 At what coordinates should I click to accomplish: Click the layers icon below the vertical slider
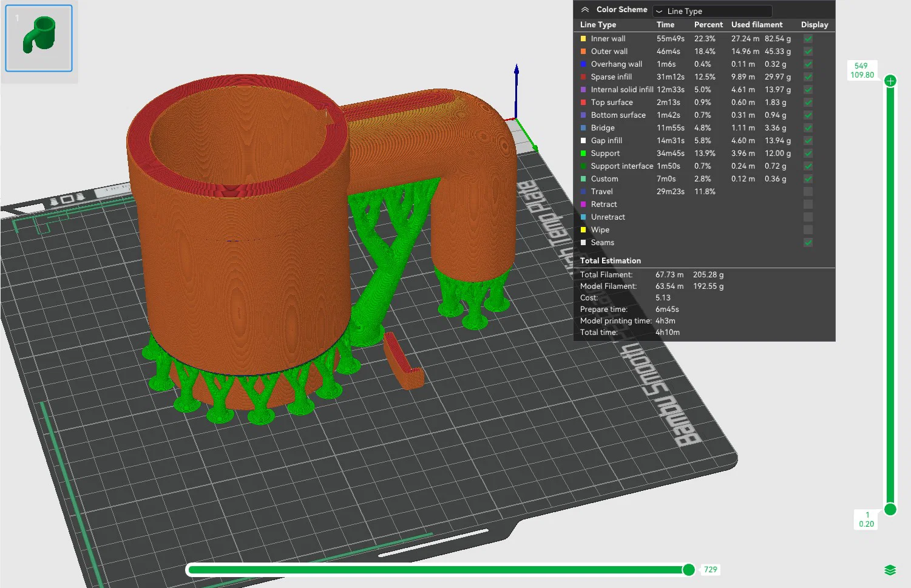tap(890, 570)
